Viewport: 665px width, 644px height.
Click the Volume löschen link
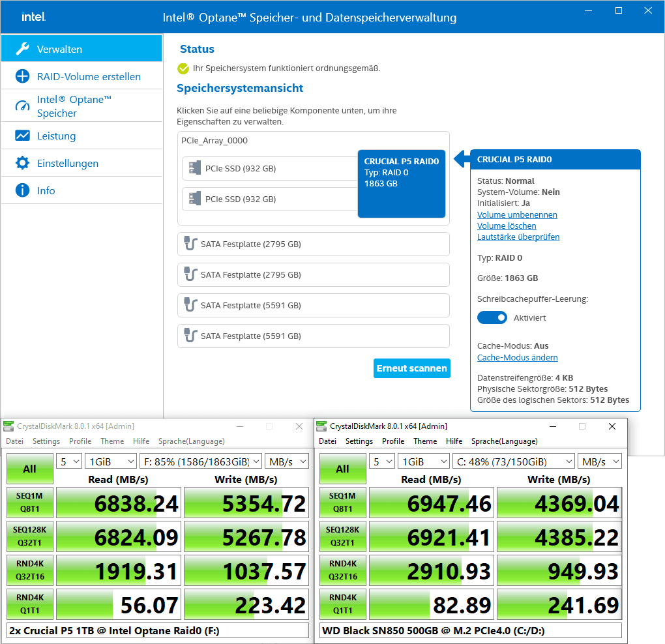507,226
